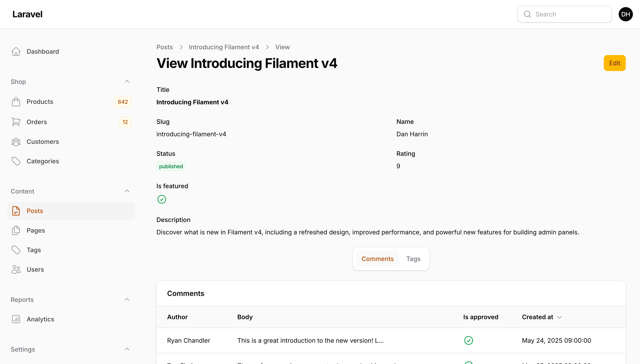Click the Tags icon in sidebar

pyautogui.click(x=16, y=250)
